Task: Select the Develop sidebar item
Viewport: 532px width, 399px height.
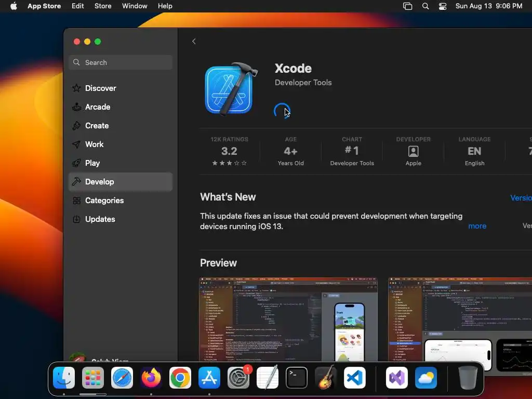Action: coord(121,181)
